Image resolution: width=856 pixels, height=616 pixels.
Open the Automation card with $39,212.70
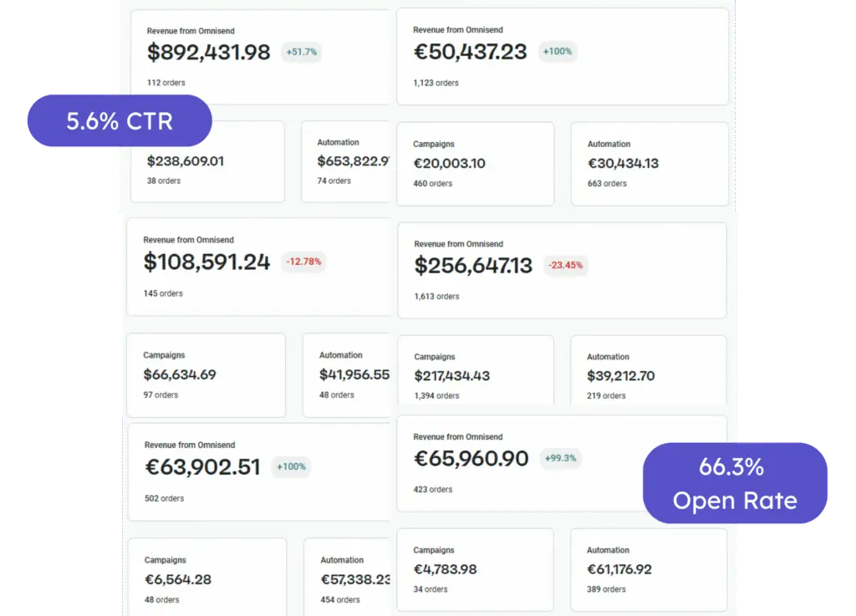pyautogui.click(x=649, y=370)
